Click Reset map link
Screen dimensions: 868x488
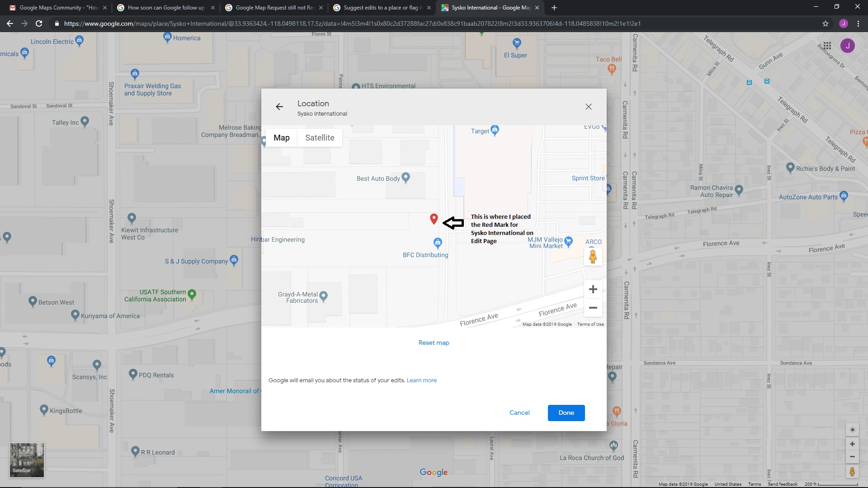(x=434, y=343)
